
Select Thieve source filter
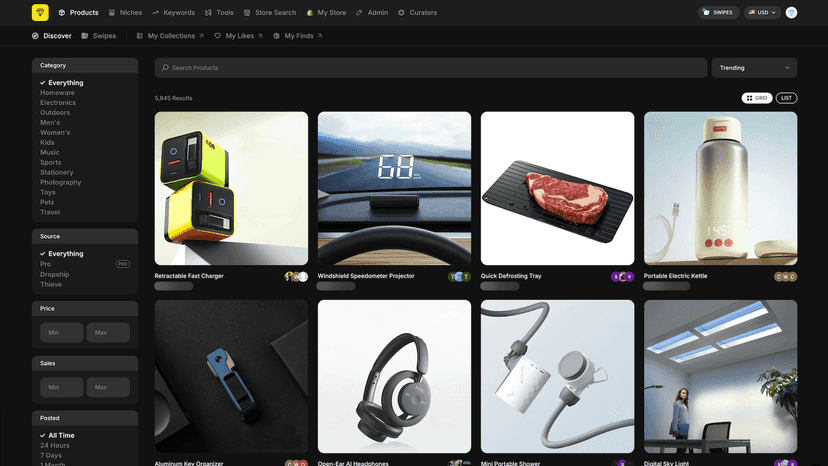pos(51,284)
